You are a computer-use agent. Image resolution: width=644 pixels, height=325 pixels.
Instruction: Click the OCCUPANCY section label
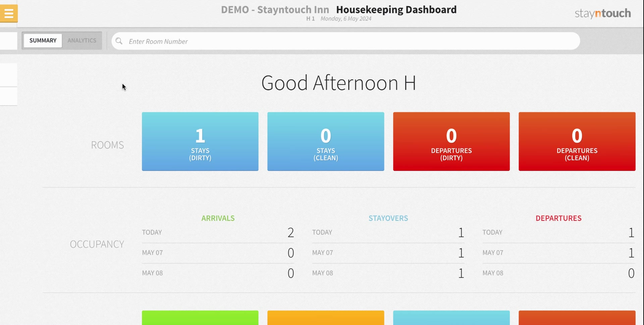pos(97,244)
